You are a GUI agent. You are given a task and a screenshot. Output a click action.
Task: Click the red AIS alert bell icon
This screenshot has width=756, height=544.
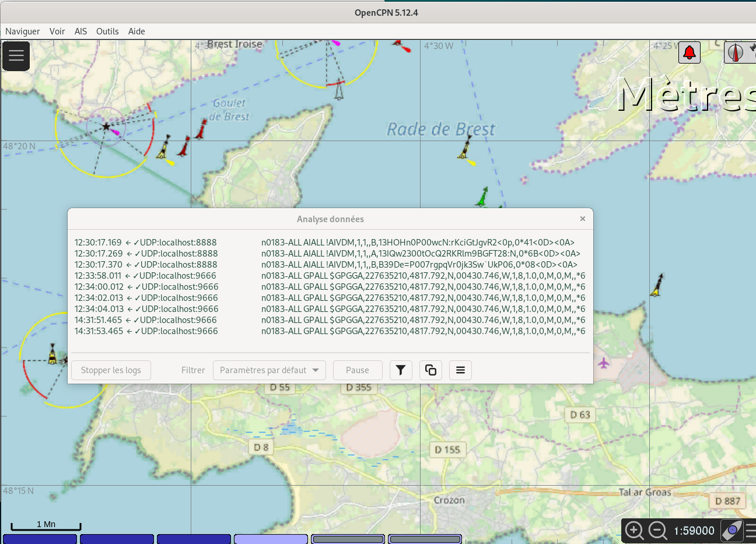pos(689,52)
